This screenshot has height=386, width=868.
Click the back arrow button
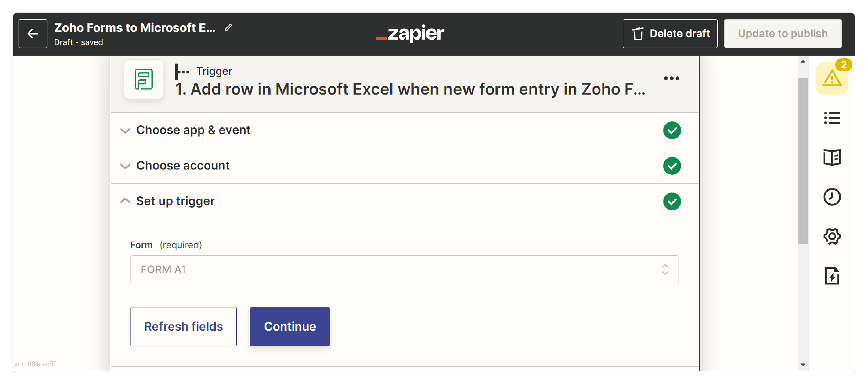[33, 33]
